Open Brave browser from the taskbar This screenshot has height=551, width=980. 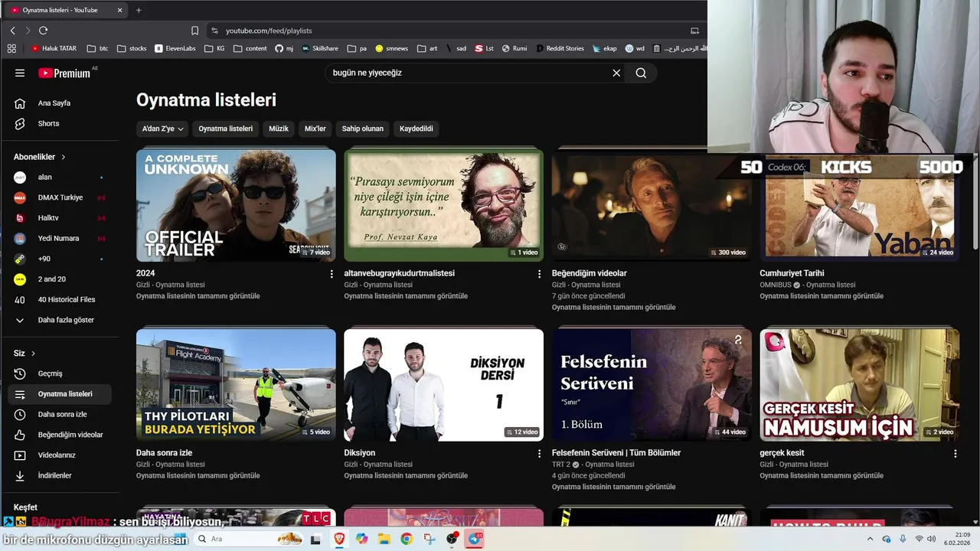point(339,539)
